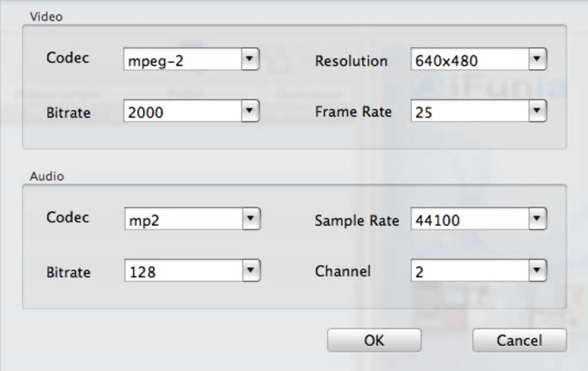Open the Video Bitrate dropdown arrow
This screenshot has height=371, width=588.
point(250,111)
